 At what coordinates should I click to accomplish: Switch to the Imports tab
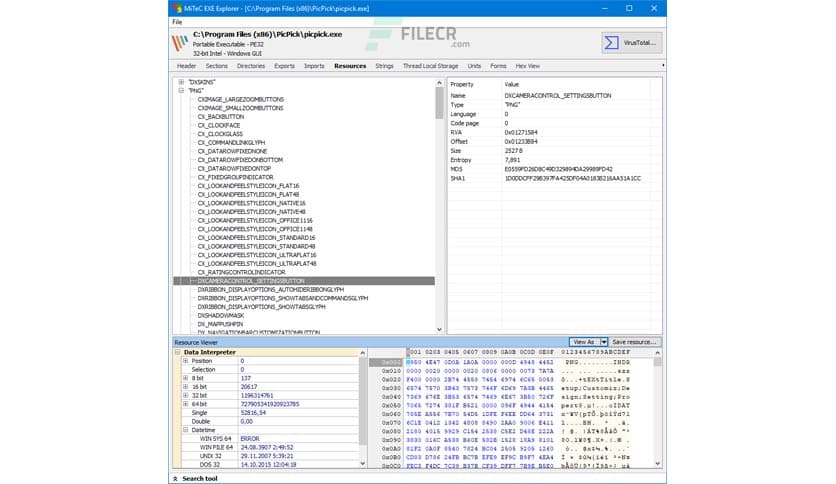[314, 66]
